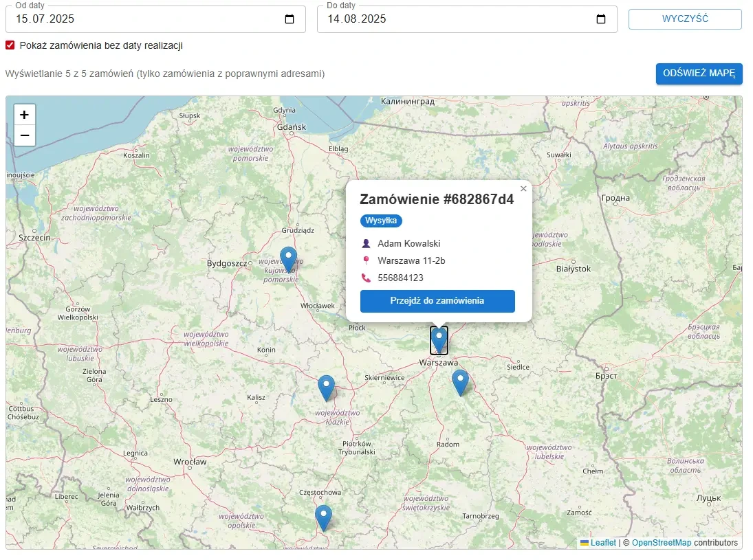Focus the Do daty date field

(467, 19)
